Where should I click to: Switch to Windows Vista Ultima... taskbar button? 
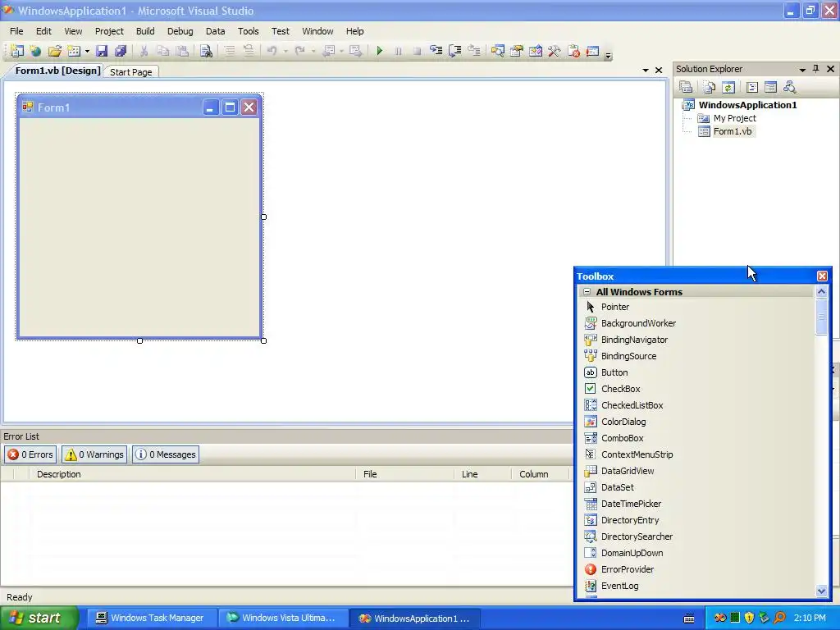tap(282, 618)
